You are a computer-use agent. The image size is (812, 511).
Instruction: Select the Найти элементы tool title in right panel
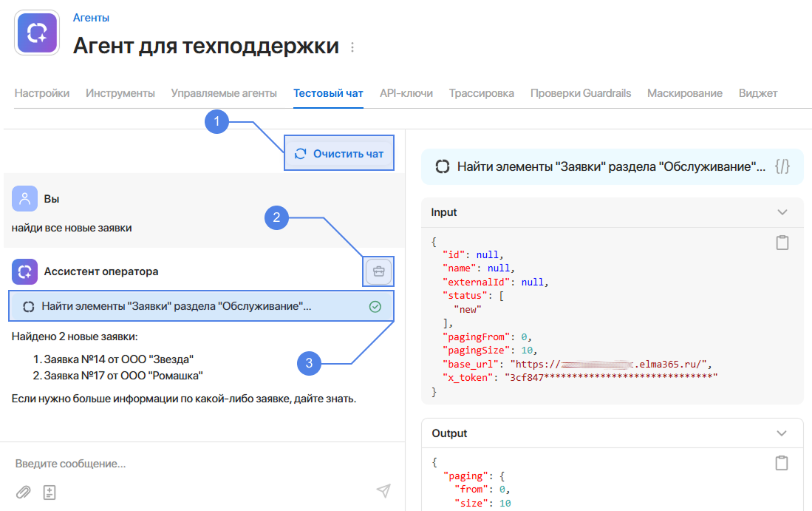(611, 167)
